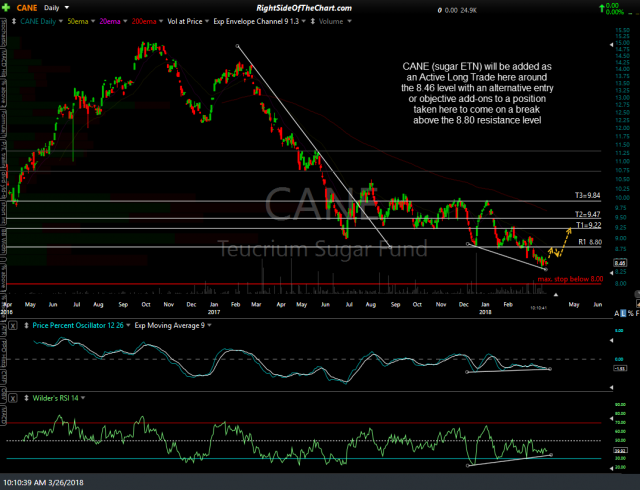Click the white up-triangle time axis marker
Viewport: 640px width, 490px height.
click(x=556, y=294)
